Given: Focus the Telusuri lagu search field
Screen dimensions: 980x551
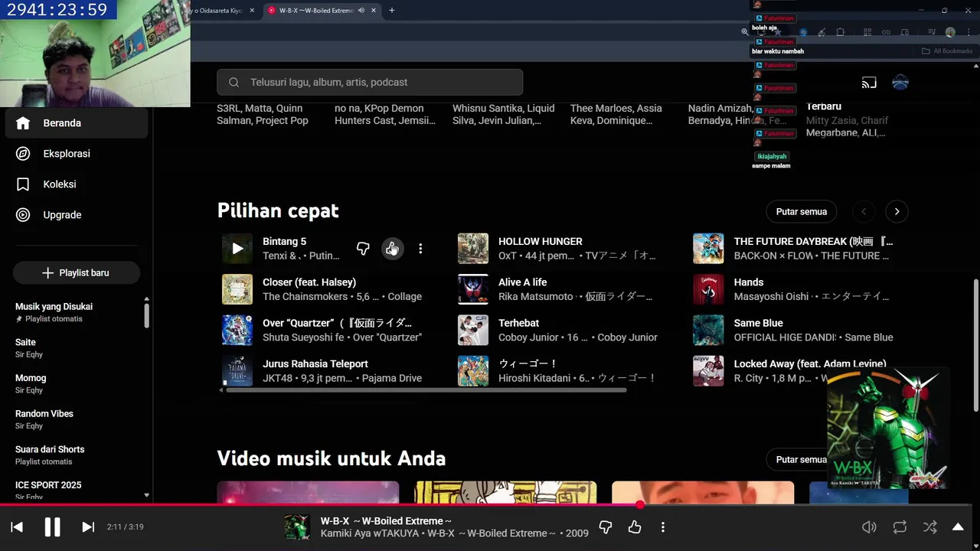Looking at the screenshot, I should tap(370, 82).
